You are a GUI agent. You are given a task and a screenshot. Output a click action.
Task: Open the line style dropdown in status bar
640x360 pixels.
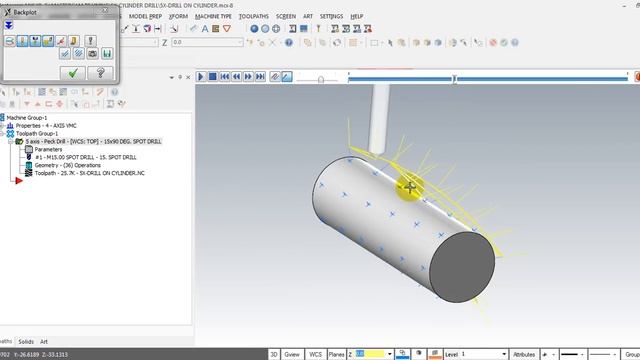point(582,354)
